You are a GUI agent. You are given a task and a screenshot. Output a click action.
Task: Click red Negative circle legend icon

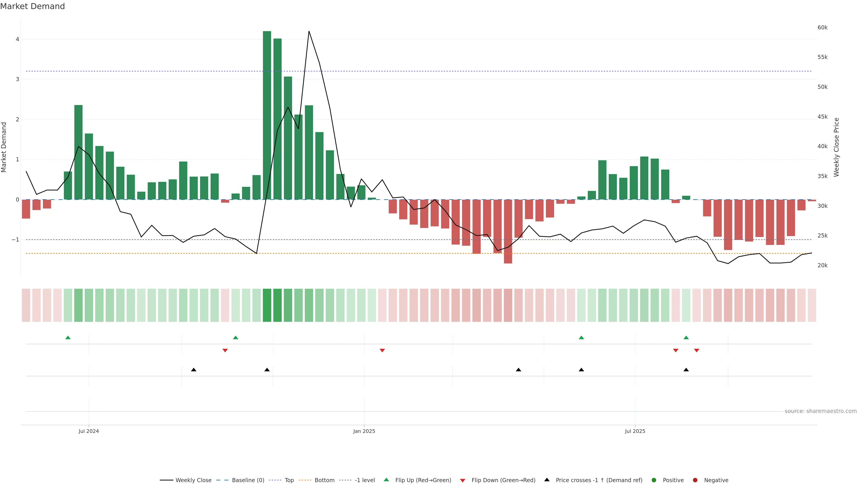695,480
